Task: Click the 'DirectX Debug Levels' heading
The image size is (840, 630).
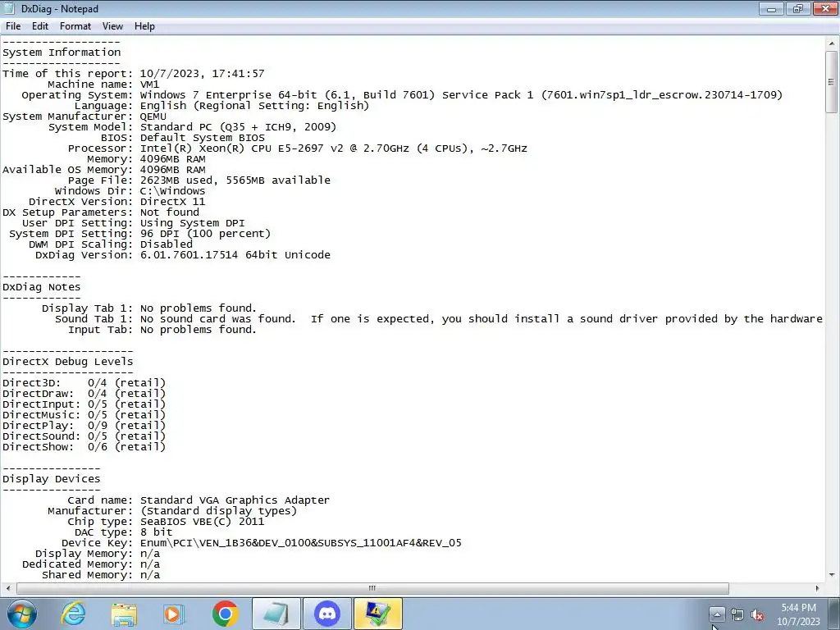Action: pos(68,362)
